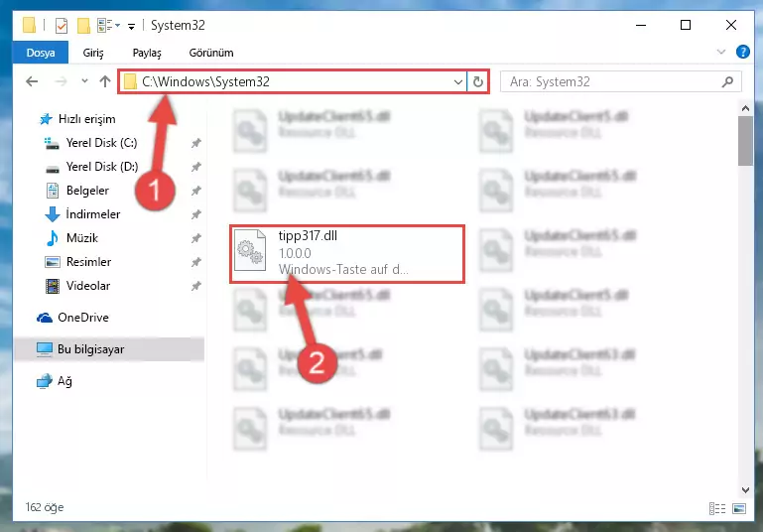Open the Dosya ribbon tab
Image resolution: width=763 pixels, height=532 pixels.
(x=41, y=53)
